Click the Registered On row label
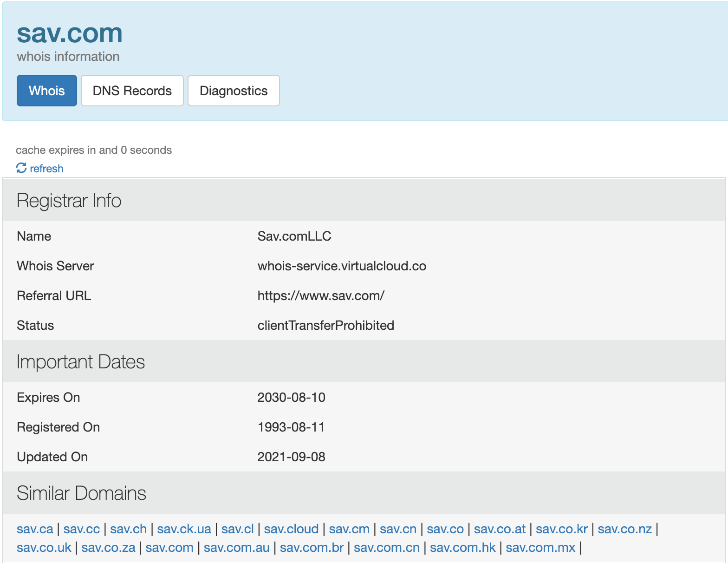Screen dimensions: 728x563 [58, 427]
